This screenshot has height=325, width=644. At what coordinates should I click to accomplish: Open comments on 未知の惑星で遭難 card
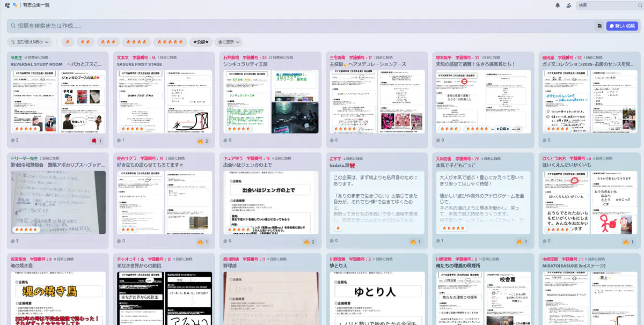(x=440, y=141)
